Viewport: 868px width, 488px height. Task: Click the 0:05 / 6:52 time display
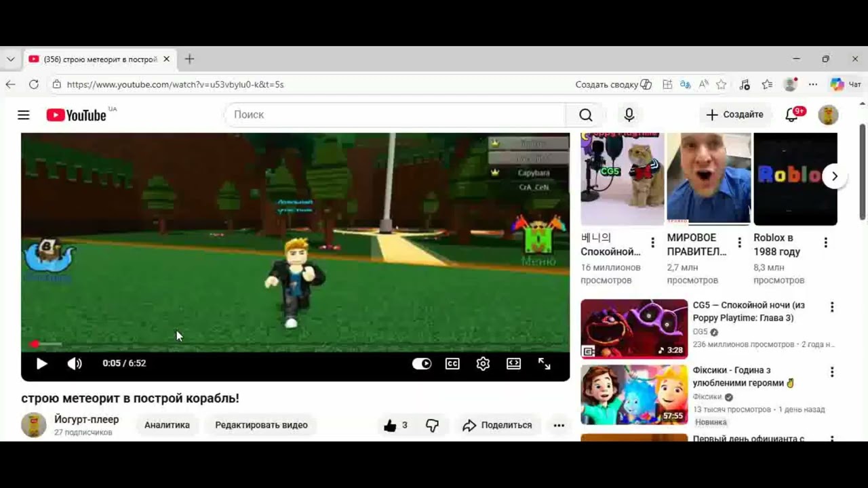[124, 363]
